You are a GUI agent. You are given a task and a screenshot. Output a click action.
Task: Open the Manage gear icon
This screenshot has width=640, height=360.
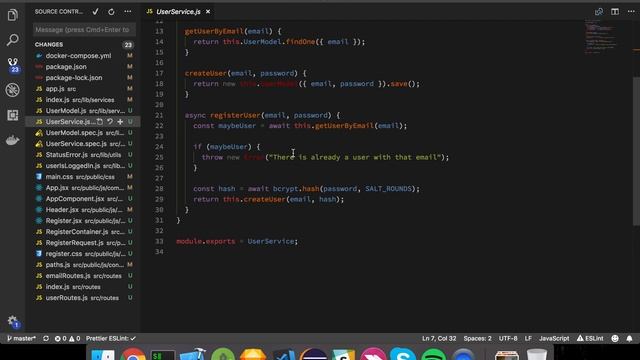coord(13,322)
